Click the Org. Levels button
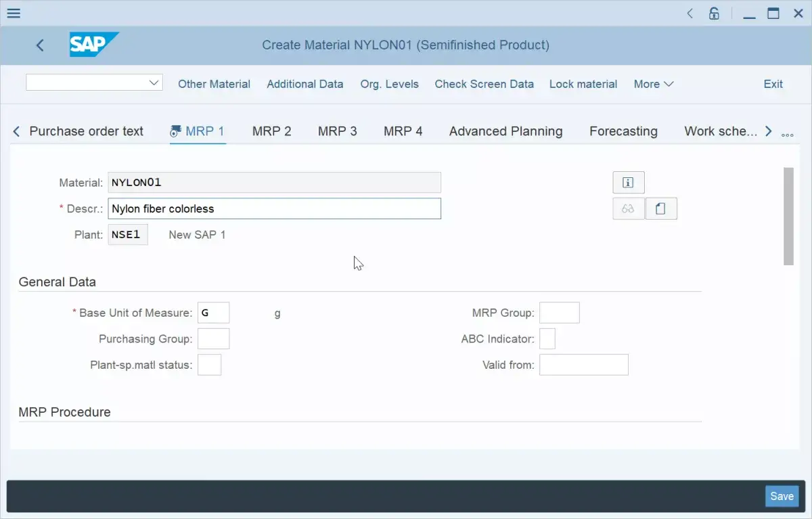 click(389, 84)
